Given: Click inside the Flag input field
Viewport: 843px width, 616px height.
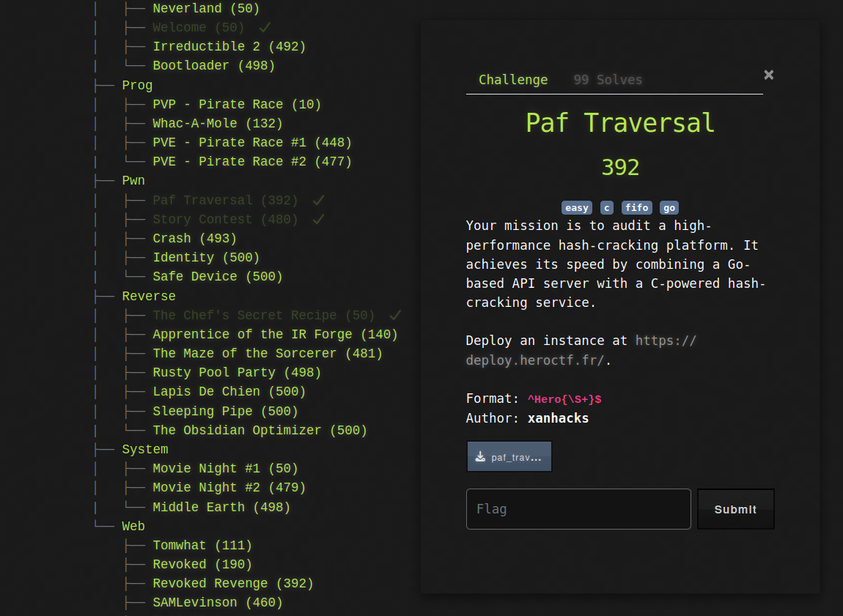Looking at the screenshot, I should coord(578,508).
